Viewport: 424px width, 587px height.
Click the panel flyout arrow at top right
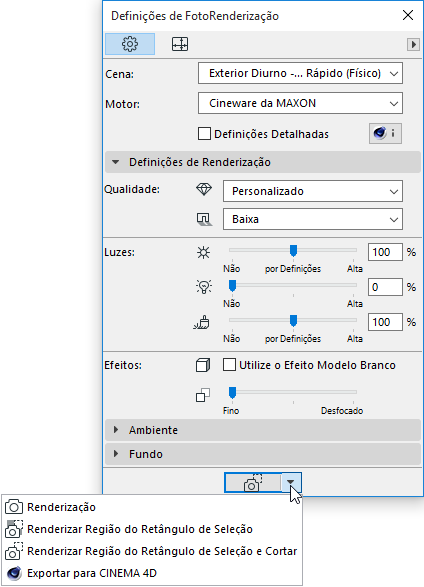tap(413, 45)
